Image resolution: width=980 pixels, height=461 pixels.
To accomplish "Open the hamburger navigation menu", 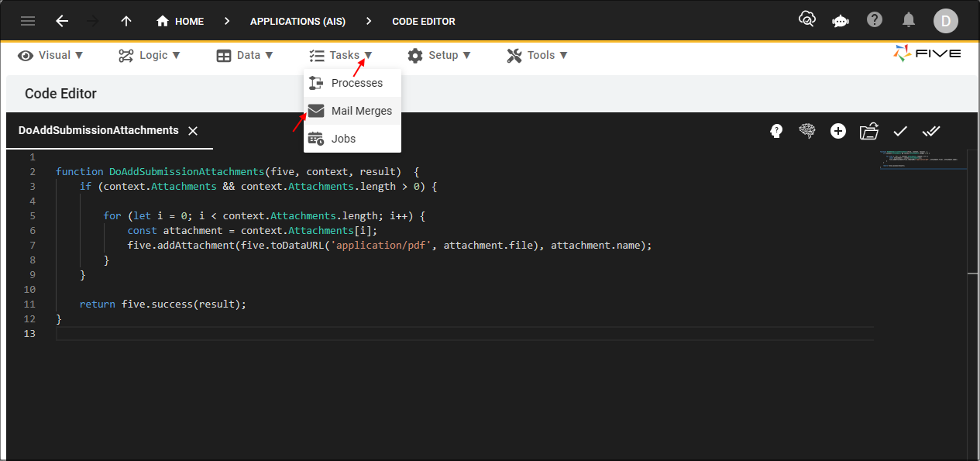I will click(x=28, y=21).
